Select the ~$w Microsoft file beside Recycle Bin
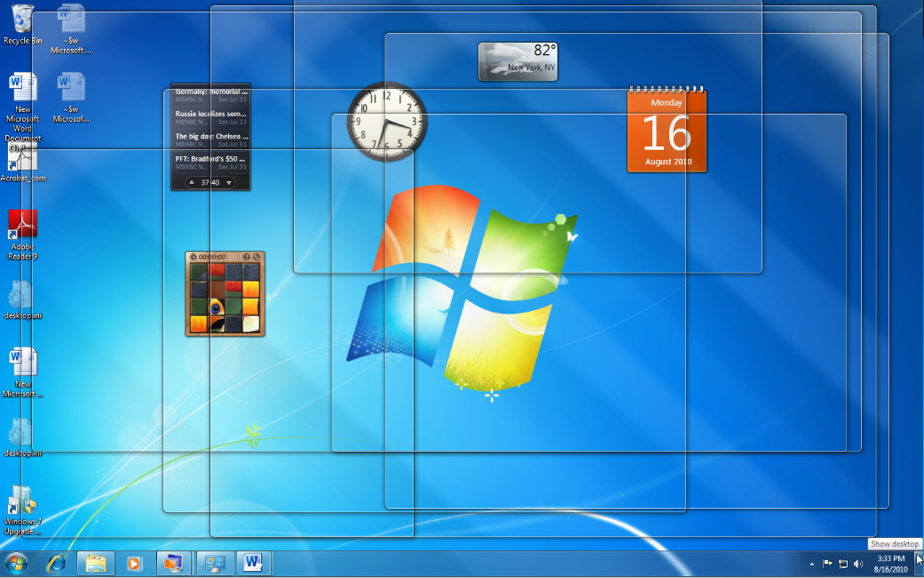Screen dimensions: 924x578 point(71,29)
